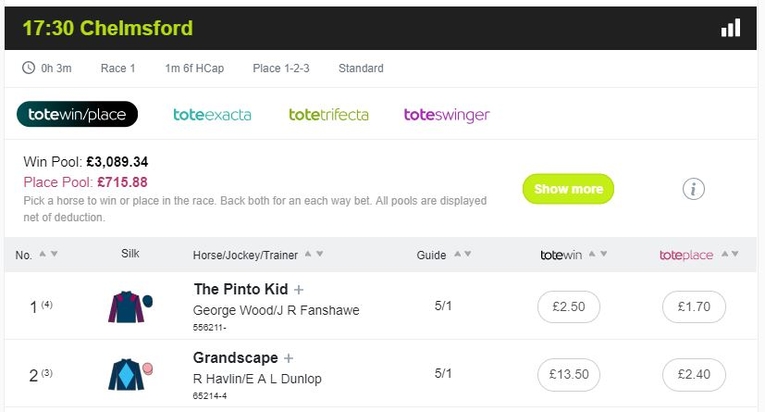Expand Grandscape details with plus icon

(x=289, y=358)
